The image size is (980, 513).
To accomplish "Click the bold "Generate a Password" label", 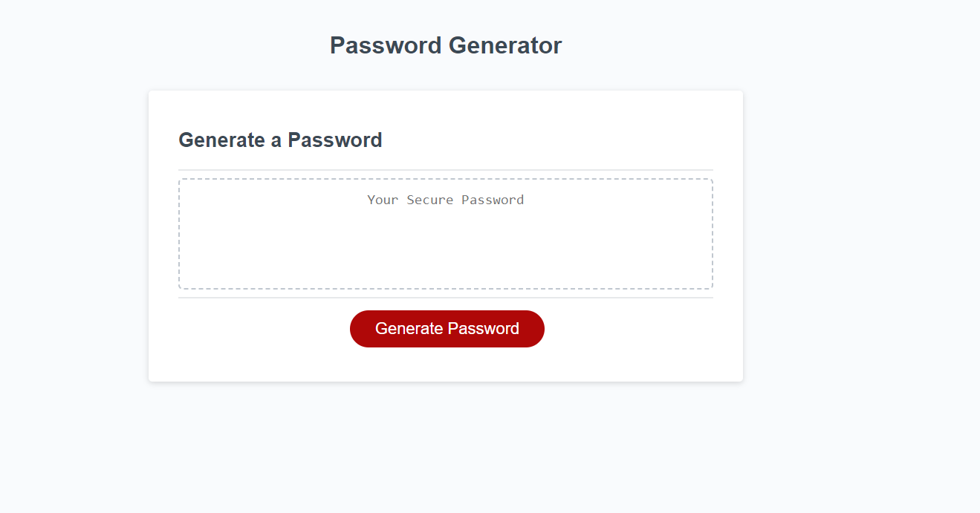I will 280,140.
